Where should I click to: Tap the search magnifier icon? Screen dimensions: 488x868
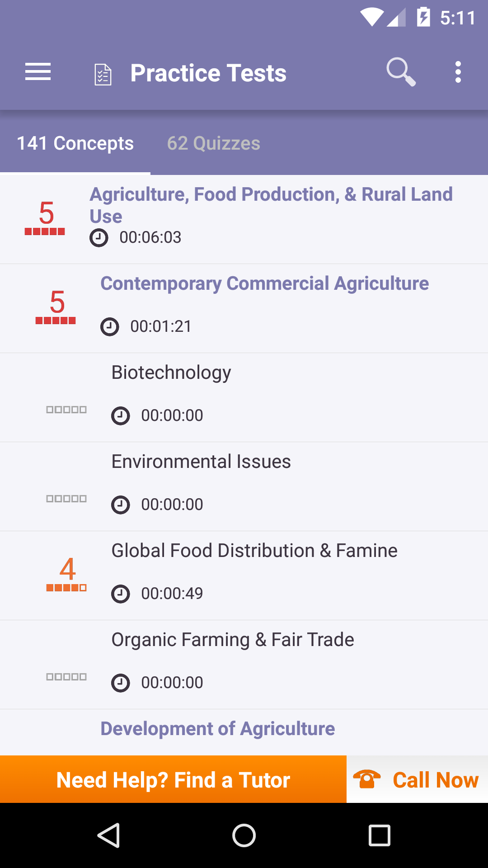[x=401, y=72]
